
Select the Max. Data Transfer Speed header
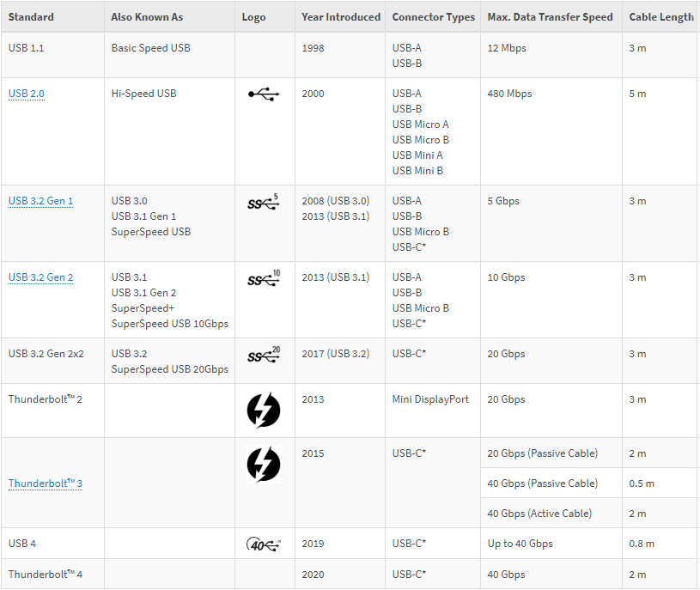(x=550, y=17)
